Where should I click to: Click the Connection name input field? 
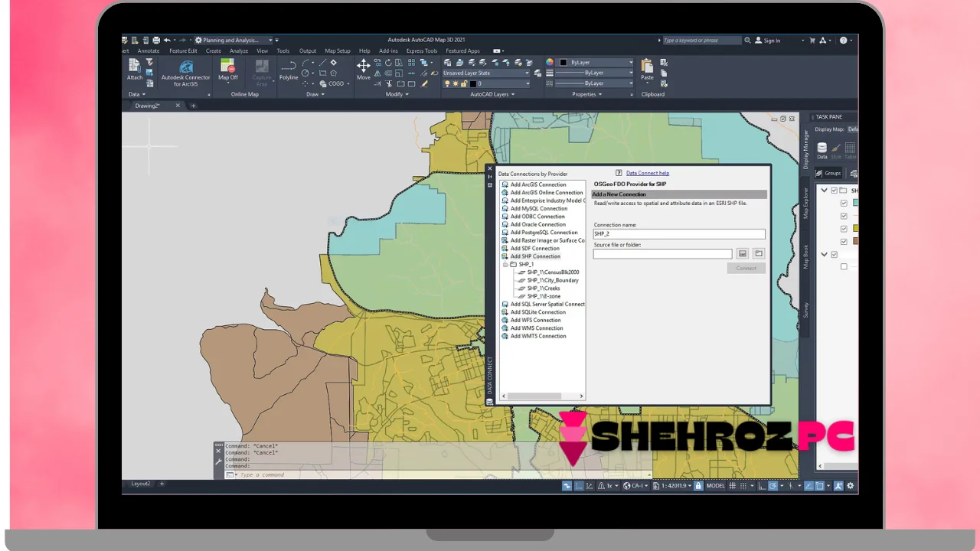point(678,233)
